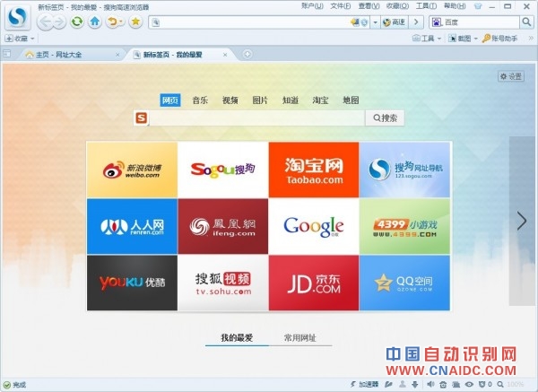Switch to 常用网址 tab
Image resolution: width=538 pixels, height=392 pixels.
click(x=299, y=338)
